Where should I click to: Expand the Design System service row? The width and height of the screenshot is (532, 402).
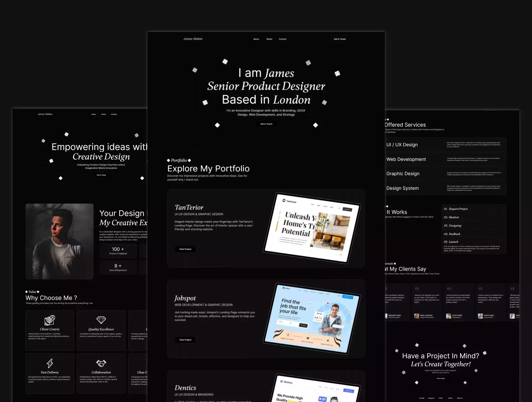pos(445,188)
